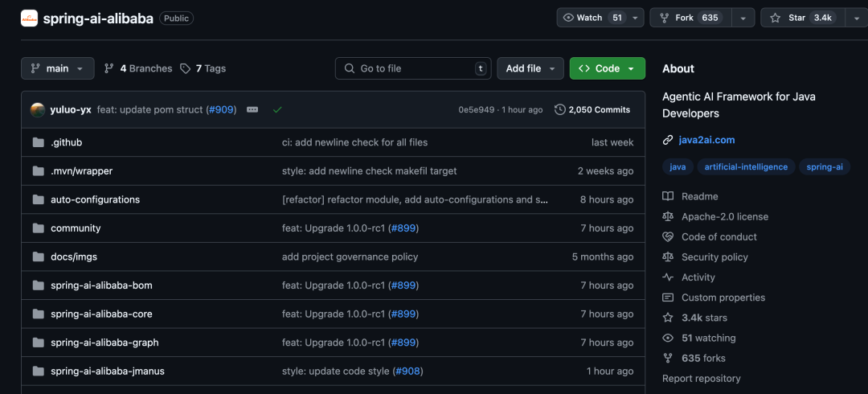Screen dimensions: 868x394
Task: Select the artificial-intelligence topic tag
Action: pyautogui.click(x=746, y=166)
